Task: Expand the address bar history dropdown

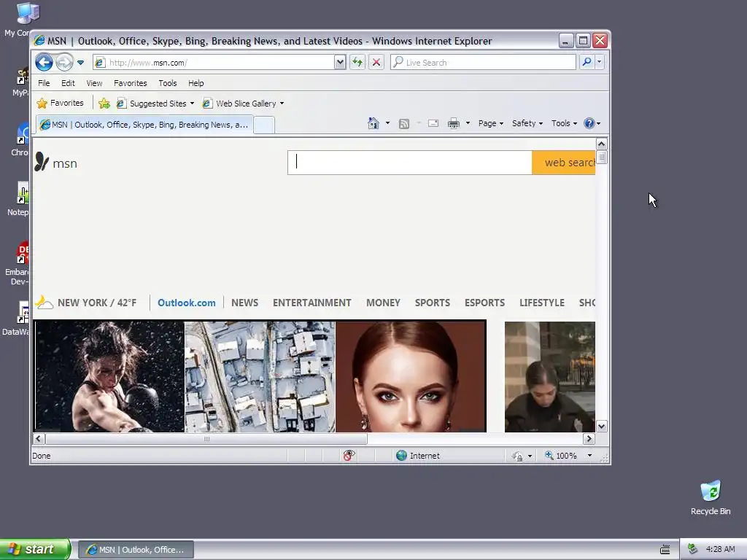Action: (x=340, y=63)
